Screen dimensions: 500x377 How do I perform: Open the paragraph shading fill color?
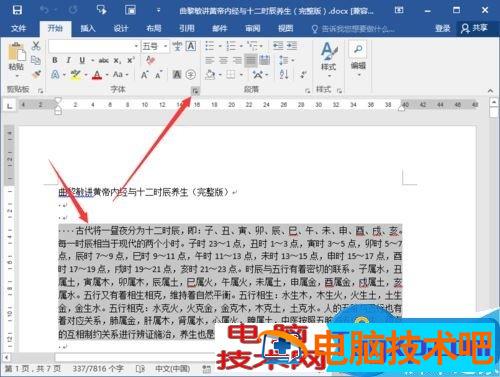click(210, 74)
